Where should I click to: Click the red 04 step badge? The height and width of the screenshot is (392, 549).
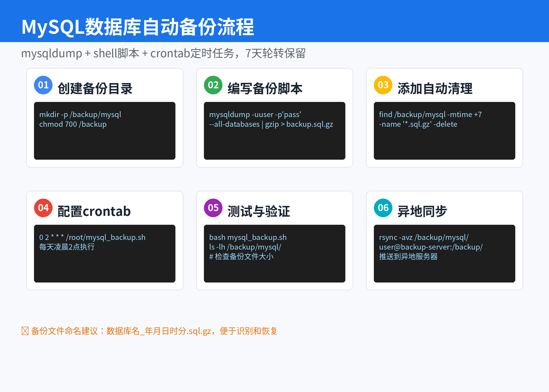pos(43,208)
